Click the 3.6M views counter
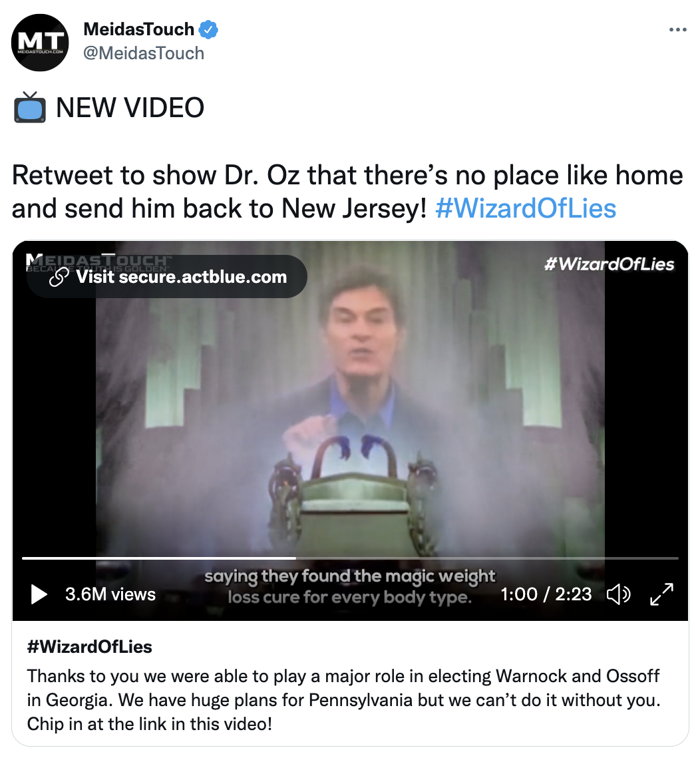Viewport: 700px width, 760px height. coord(110,594)
